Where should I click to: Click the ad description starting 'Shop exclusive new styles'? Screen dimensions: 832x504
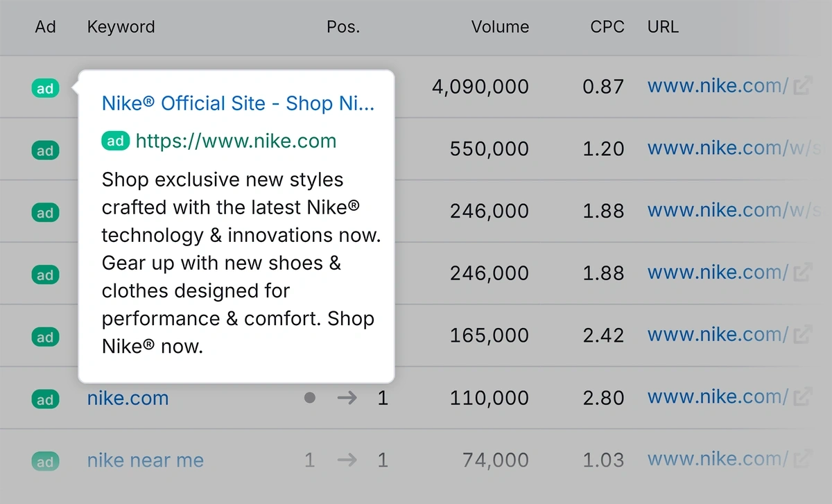click(241, 263)
